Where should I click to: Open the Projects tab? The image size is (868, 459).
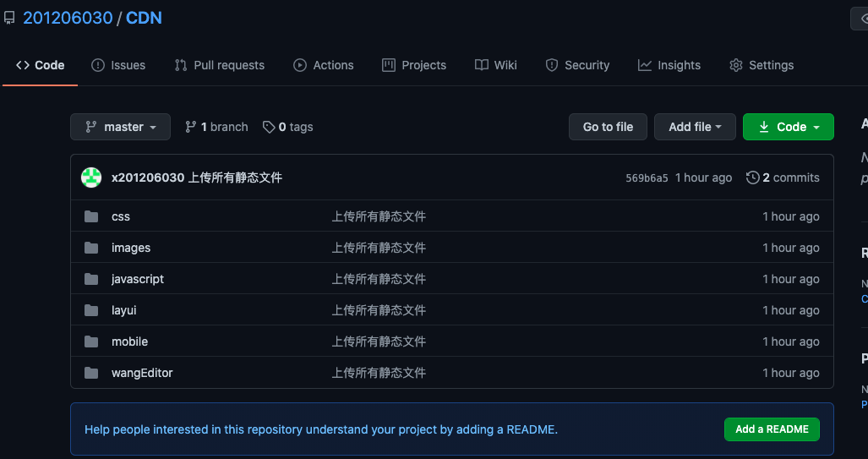click(x=414, y=65)
